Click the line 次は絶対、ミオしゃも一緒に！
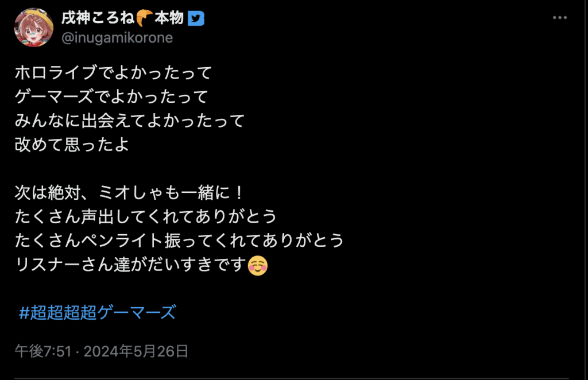This screenshot has height=380, width=588. point(130,193)
